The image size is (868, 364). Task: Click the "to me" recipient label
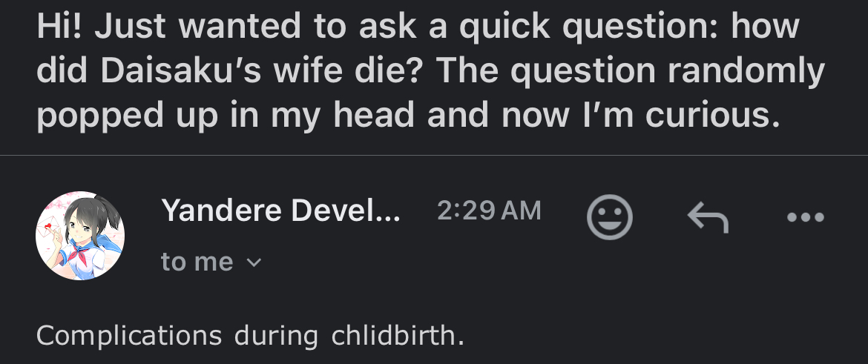tap(197, 262)
